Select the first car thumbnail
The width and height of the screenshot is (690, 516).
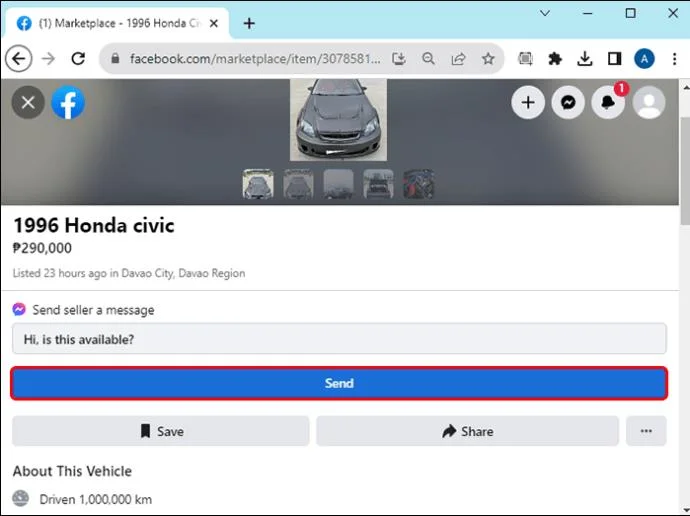(x=258, y=184)
